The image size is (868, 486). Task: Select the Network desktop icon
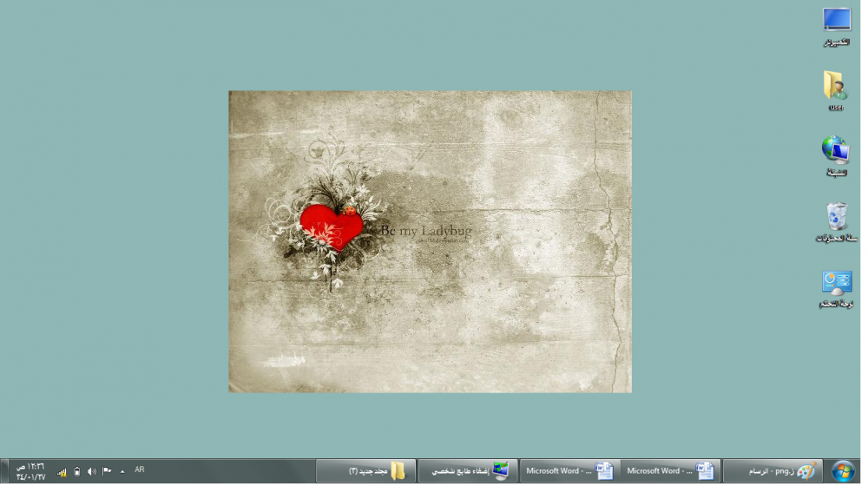click(836, 154)
